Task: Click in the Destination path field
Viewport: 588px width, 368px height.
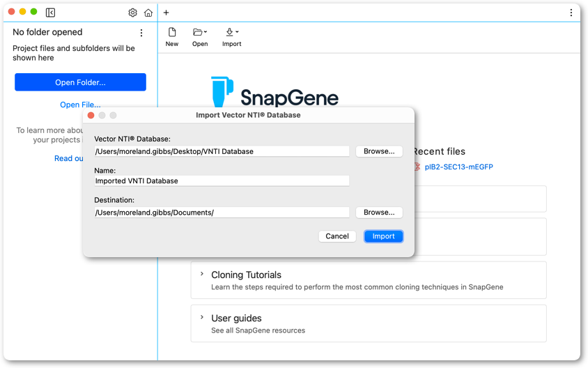Action: 222,213
